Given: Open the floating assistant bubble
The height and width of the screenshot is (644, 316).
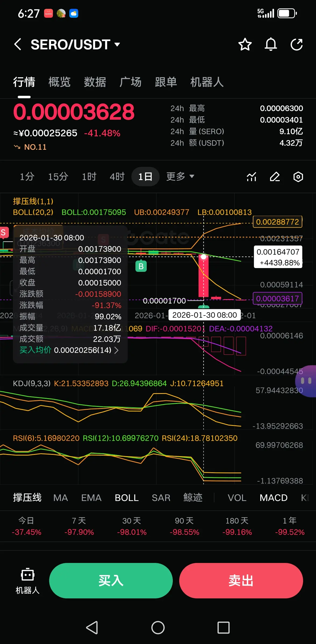Looking at the screenshot, I should (x=306, y=381).
